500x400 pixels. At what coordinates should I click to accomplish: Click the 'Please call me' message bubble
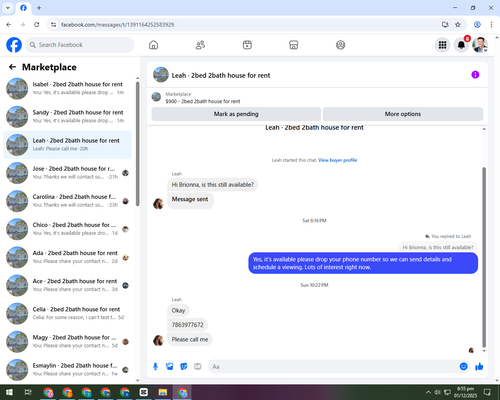point(190,339)
